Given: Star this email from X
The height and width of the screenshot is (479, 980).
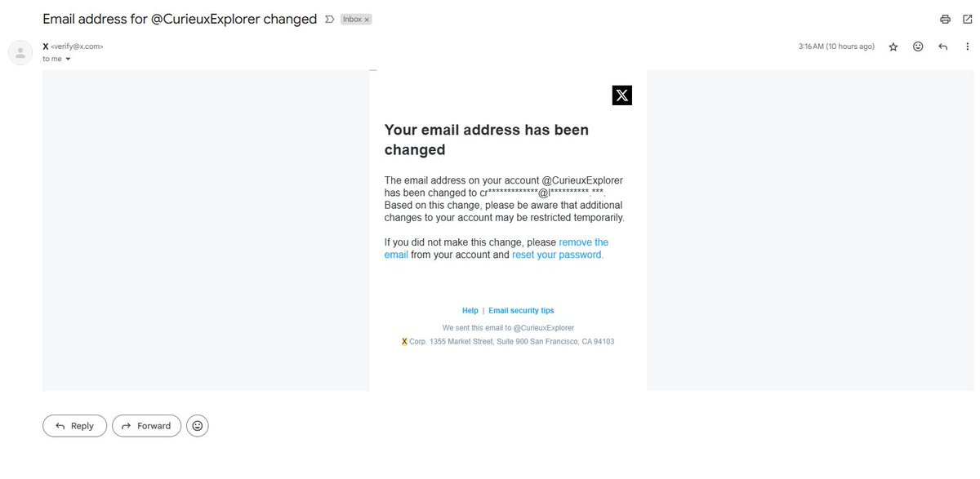Looking at the screenshot, I should coord(893,47).
